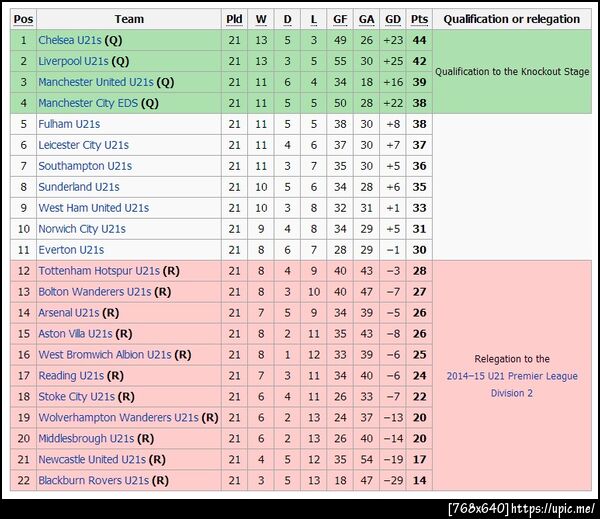Click the Division 2 link text
Viewport: 600px width, 519px height.
click(512, 393)
